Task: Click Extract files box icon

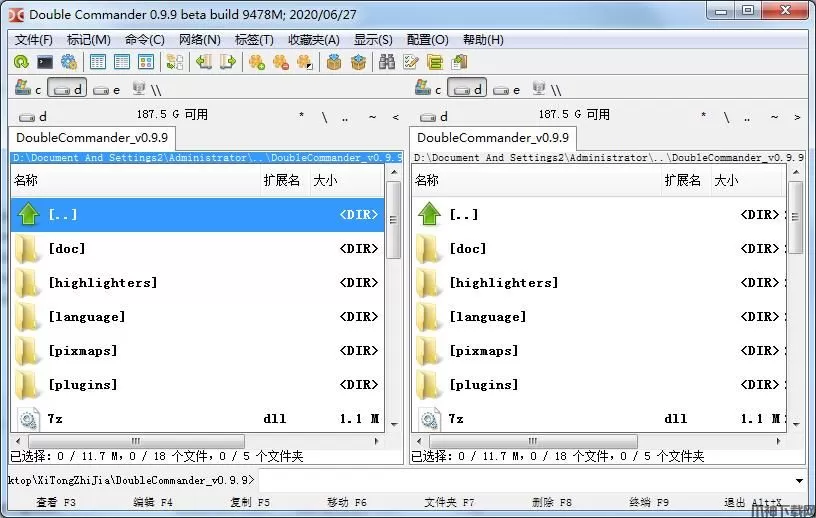Action: pyautogui.click(x=359, y=62)
